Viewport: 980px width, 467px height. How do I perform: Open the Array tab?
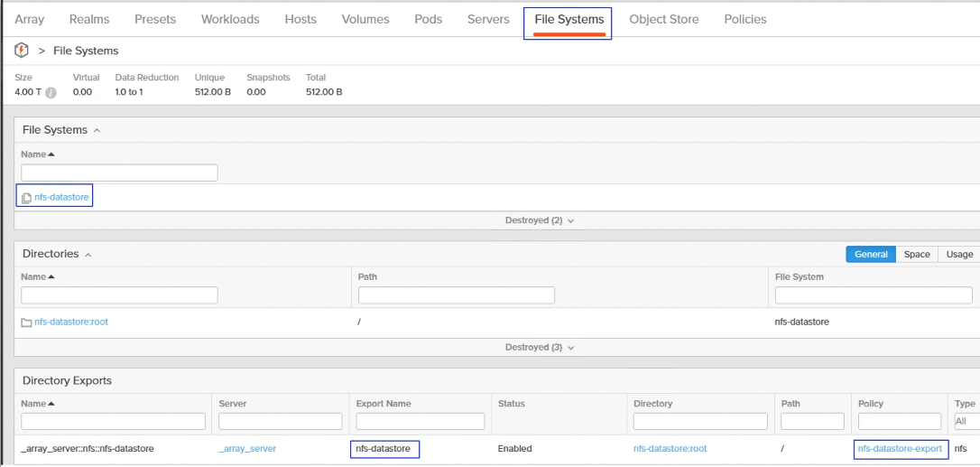pos(30,19)
